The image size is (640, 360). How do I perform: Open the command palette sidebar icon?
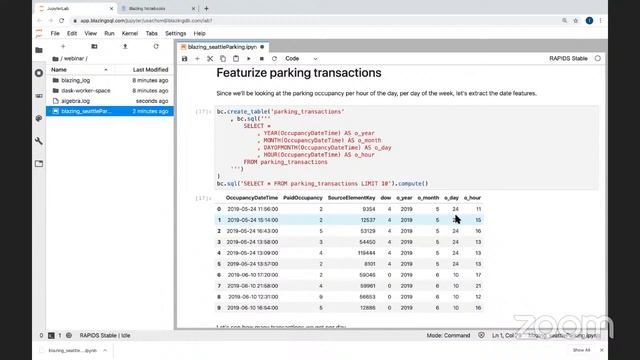39,96
